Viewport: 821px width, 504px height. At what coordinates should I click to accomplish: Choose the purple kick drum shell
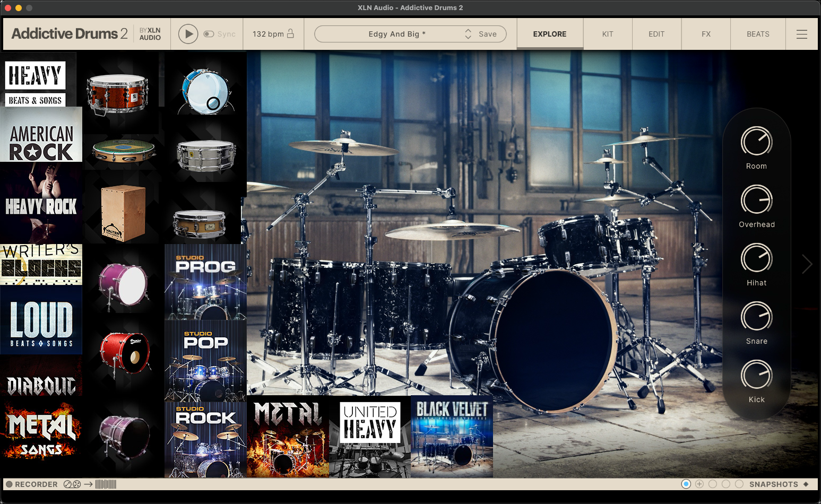pos(125,437)
